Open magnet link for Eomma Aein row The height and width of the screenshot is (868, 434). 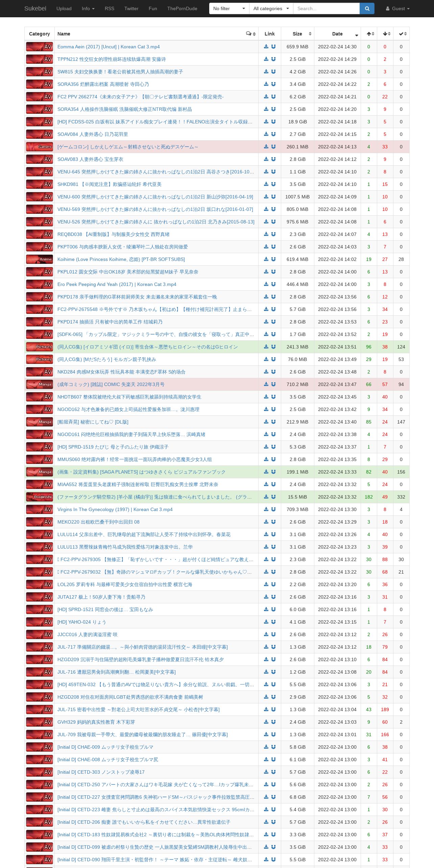(273, 47)
